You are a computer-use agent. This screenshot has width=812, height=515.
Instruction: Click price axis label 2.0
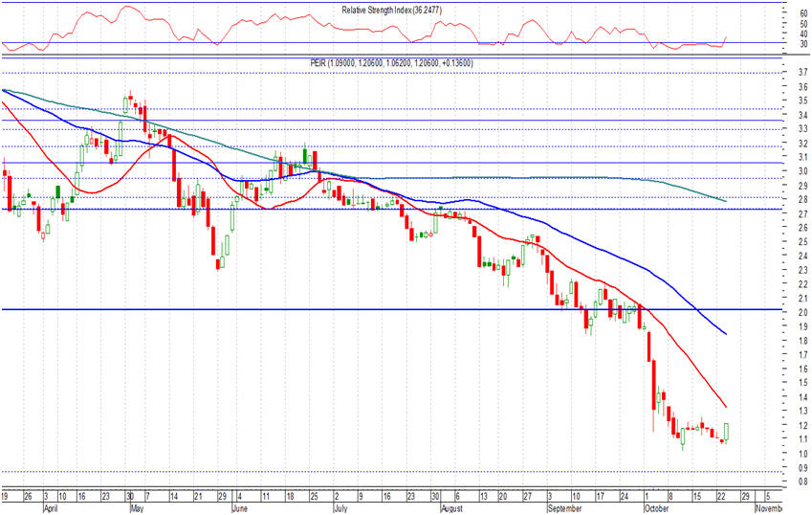click(803, 312)
